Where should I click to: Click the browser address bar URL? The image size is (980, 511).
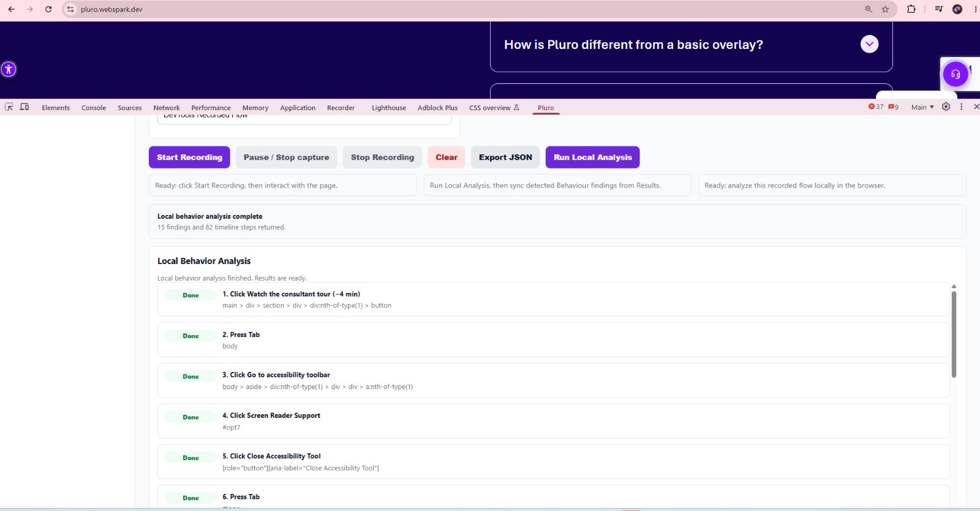pos(111,9)
